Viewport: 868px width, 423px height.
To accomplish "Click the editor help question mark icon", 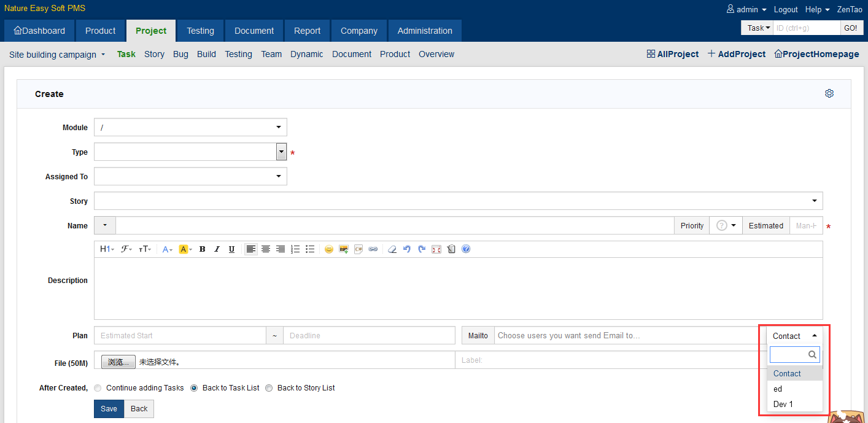I will tap(466, 249).
